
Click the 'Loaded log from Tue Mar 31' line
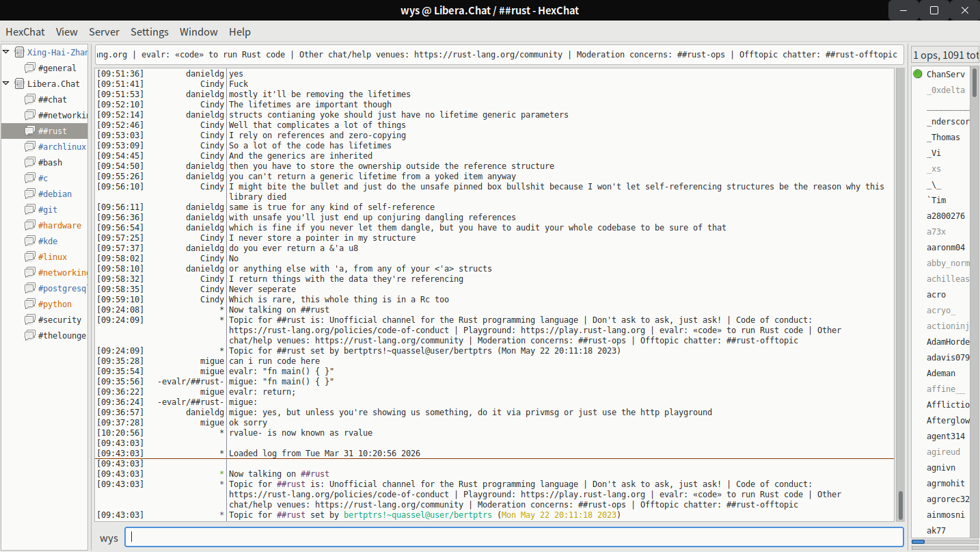coord(325,454)
